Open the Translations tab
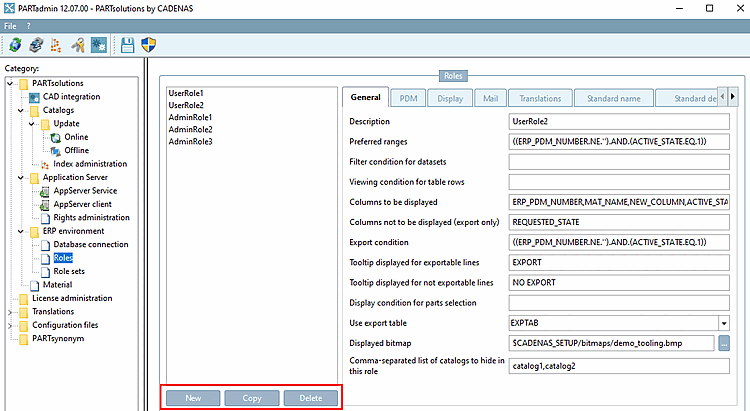 [540, 99]
